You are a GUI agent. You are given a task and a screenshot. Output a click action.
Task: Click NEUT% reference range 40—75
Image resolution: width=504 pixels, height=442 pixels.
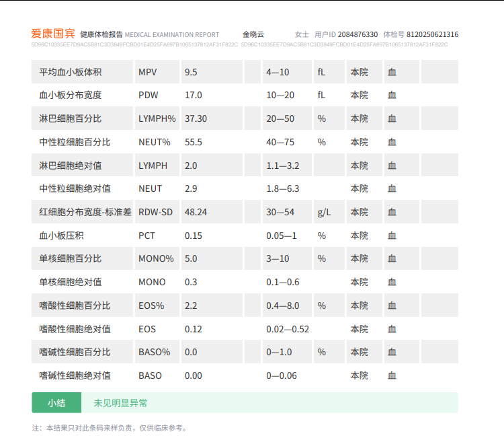(281, 142)
